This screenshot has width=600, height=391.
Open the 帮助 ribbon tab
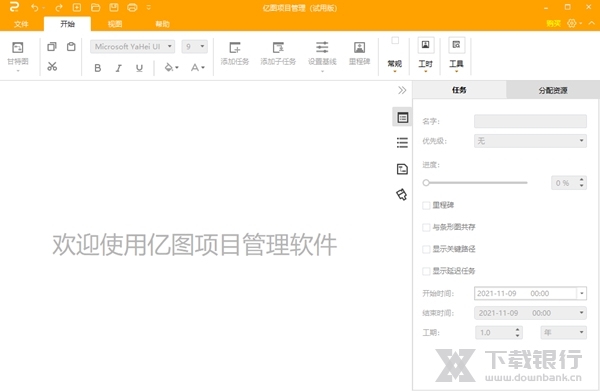coord(162,24)
